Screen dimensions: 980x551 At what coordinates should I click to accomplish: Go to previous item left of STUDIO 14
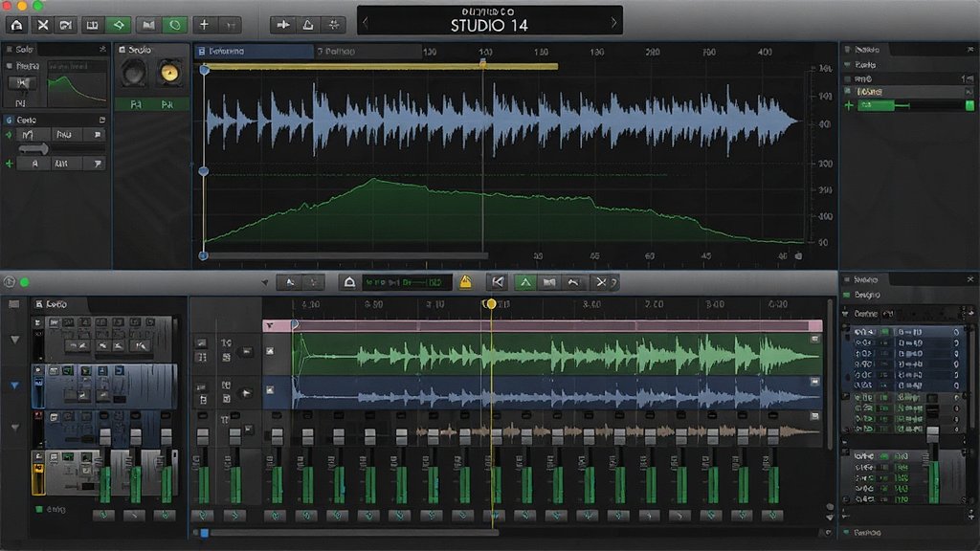point(366,23)
